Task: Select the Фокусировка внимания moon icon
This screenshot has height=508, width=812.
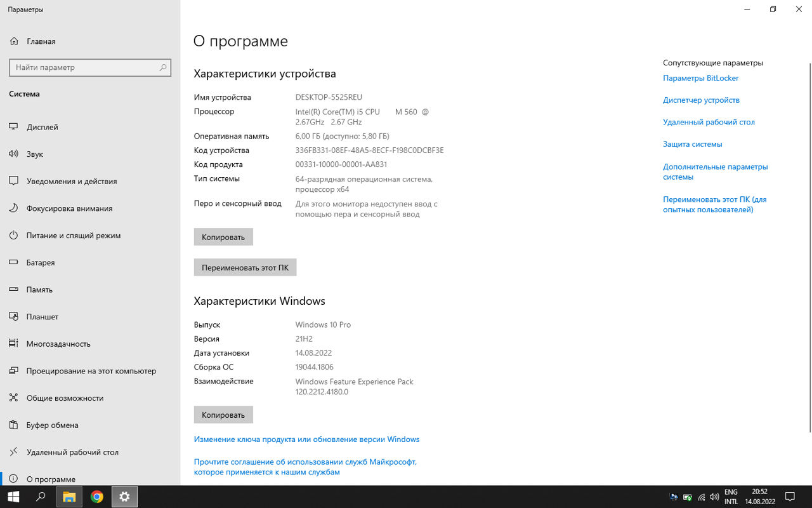Action: coord(13,208)
